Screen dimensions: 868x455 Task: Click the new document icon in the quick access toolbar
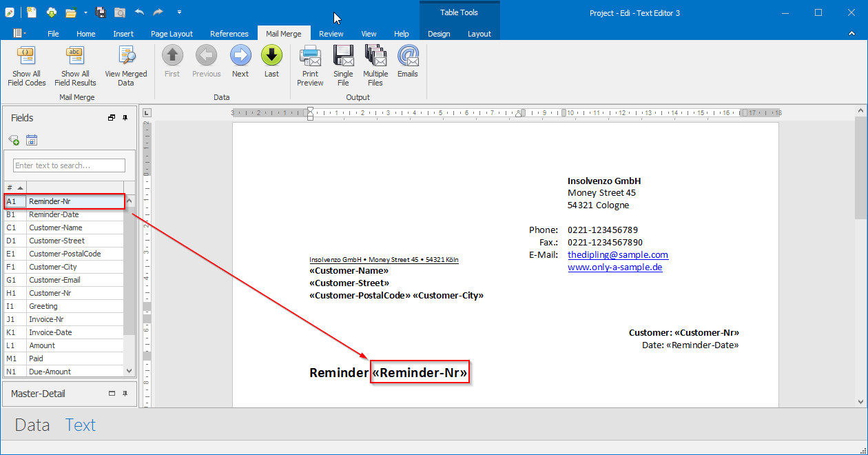point(32,12)
